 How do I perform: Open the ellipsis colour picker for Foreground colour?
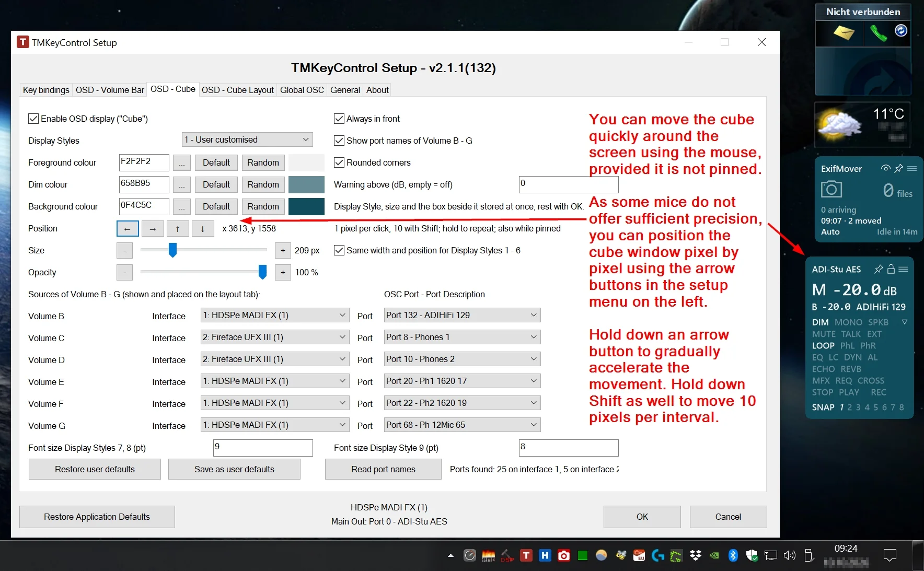(182, 163)
